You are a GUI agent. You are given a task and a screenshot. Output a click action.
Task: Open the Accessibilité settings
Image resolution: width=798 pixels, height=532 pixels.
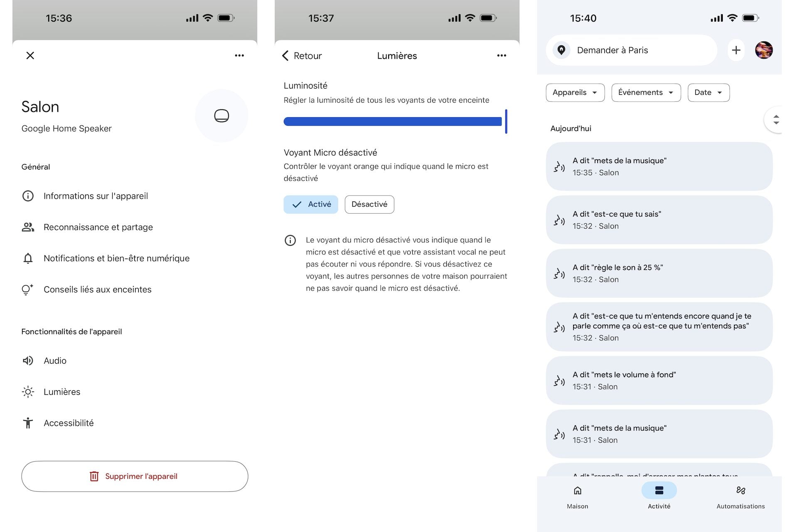pos(135,423)
